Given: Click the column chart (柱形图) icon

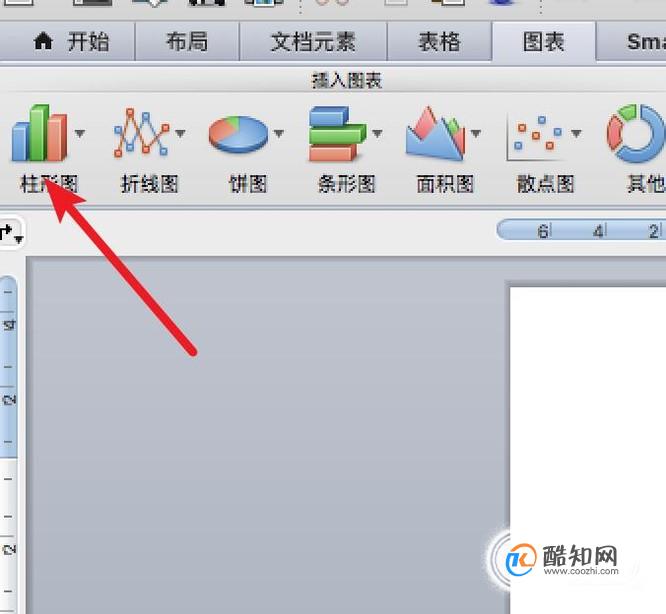Looking at the screenshot, I should point(40,132).
